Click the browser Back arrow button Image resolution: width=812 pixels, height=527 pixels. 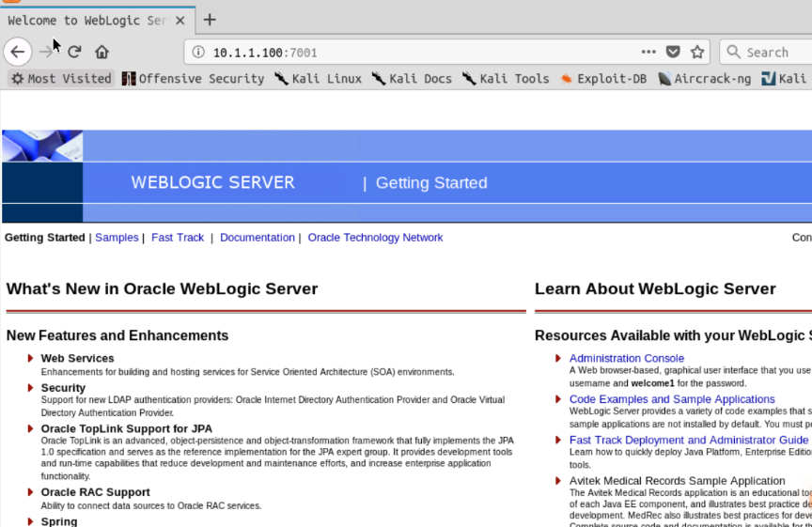tap(18, 52)
